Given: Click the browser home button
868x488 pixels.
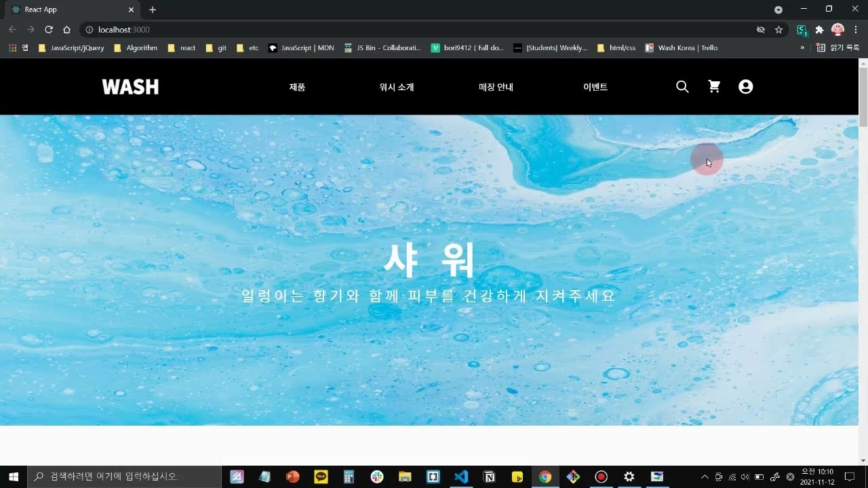Looking at the screenshot, I should click(66, 30).
